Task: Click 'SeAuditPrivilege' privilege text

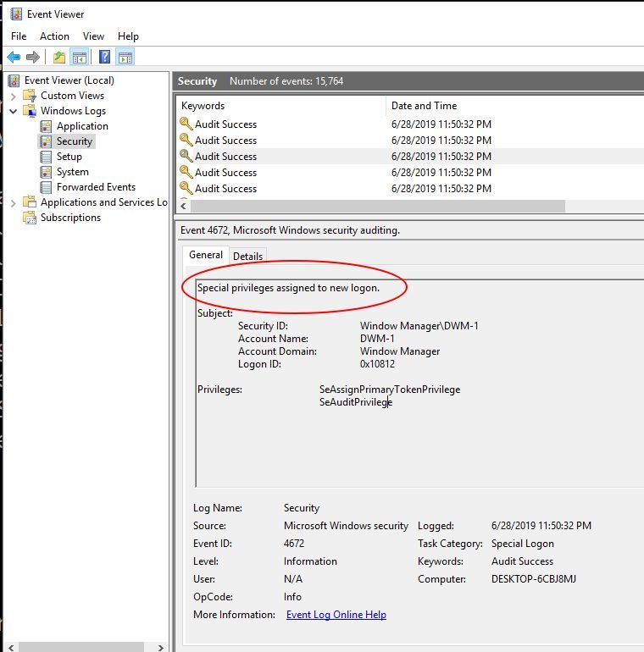Action: point(356,402)
